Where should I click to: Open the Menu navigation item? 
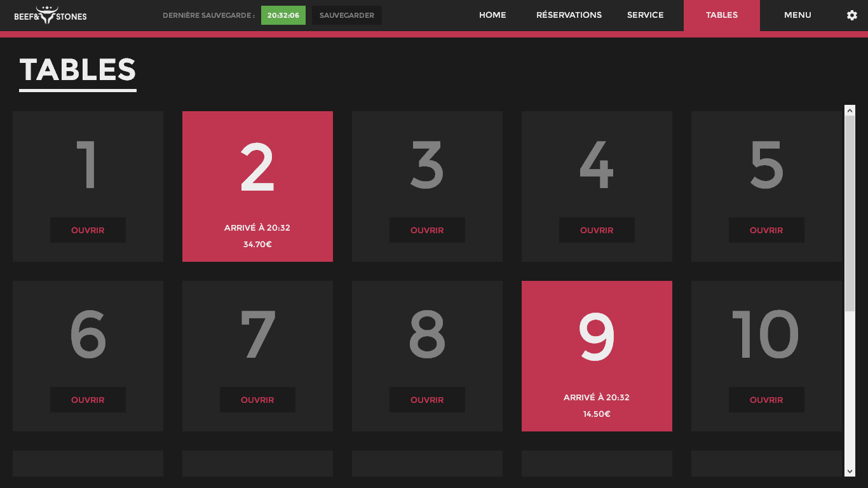tap(797, 15)
